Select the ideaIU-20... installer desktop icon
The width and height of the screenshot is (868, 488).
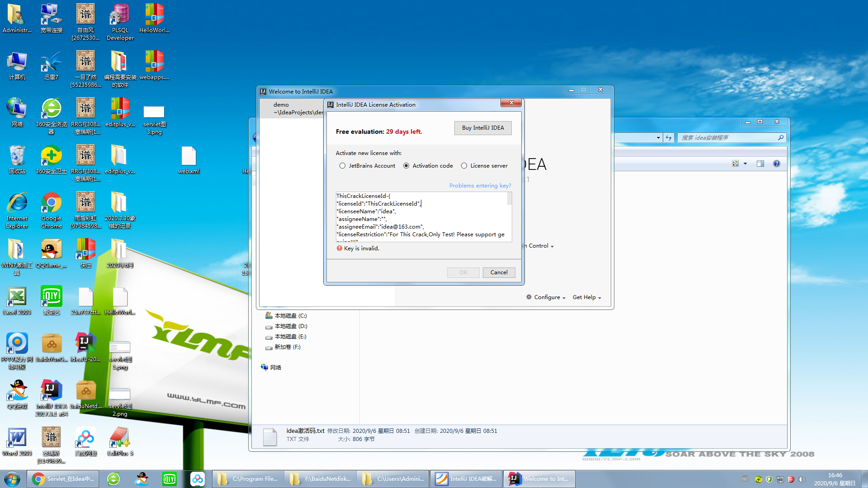pos(85,347)
